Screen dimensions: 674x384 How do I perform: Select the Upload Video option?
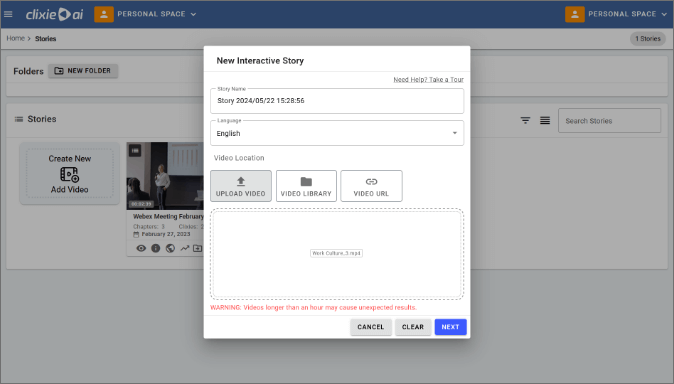point(241,186)
